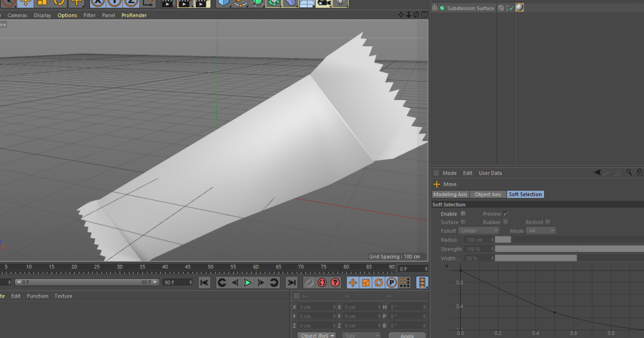644x338 pixels.
Task: Toggle Subdivision Surface enabled checkmark
Action: click(x=512, y=8)
